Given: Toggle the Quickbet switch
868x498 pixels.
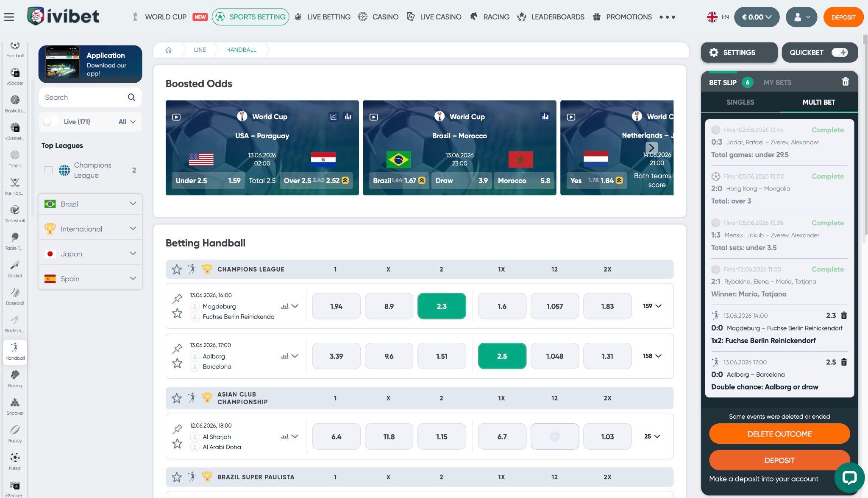Looking at the screenshot, I should click(839, 53).
